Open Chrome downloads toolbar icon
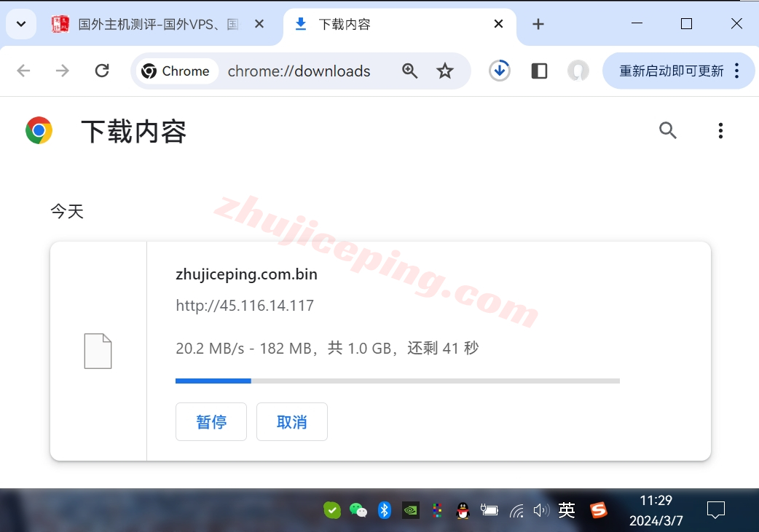759x532 pixels. point(500,71)
